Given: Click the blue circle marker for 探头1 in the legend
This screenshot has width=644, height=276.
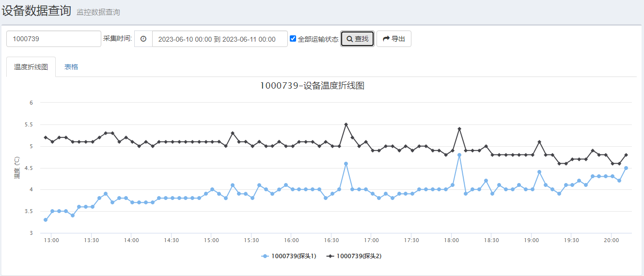Looking at the screenshot, I should click(x=265, y=256).
